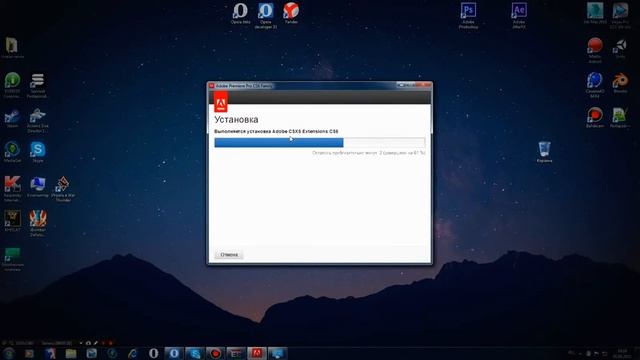
Task: Open the Opera beta desktop shortcut
Action: tap(240, 13)
